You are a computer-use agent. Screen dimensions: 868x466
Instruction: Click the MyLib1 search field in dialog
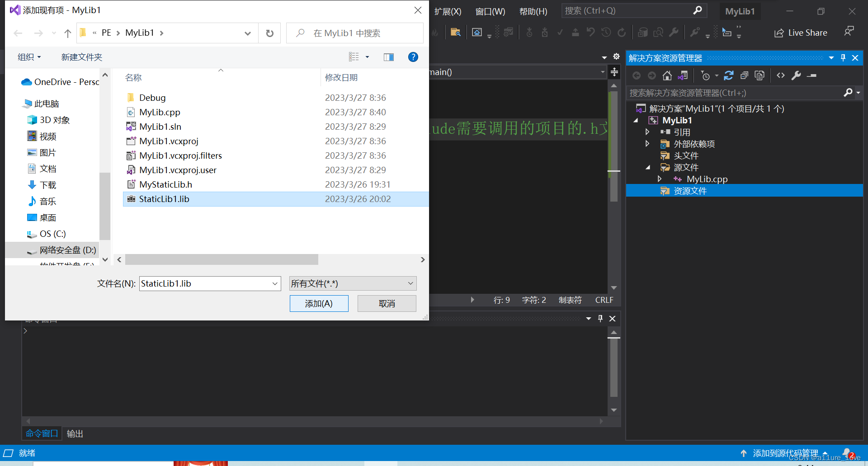pos(355,33)
